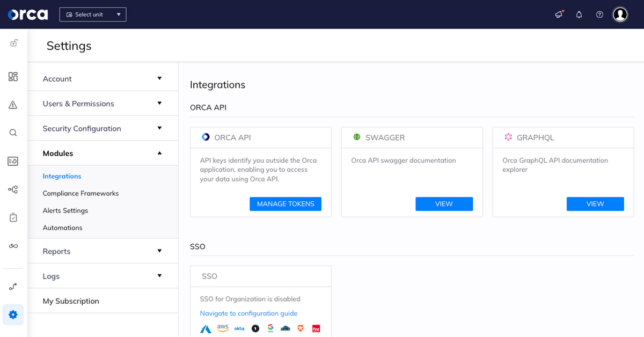Open Alerts Settings under Modules
The image size is (644, 337).
[x=65, y=210]
